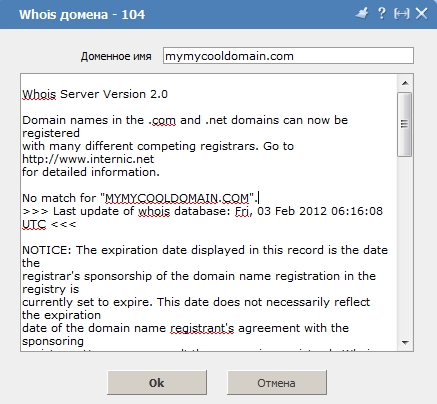
Task: Close the Whois домена dialog
Action: [422, 14]
